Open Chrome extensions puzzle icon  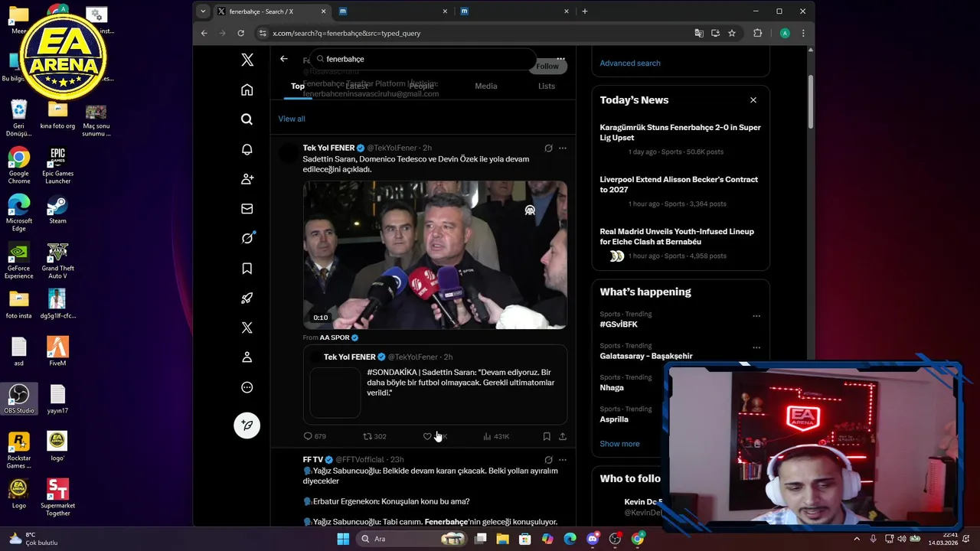[x=758, y=33]
